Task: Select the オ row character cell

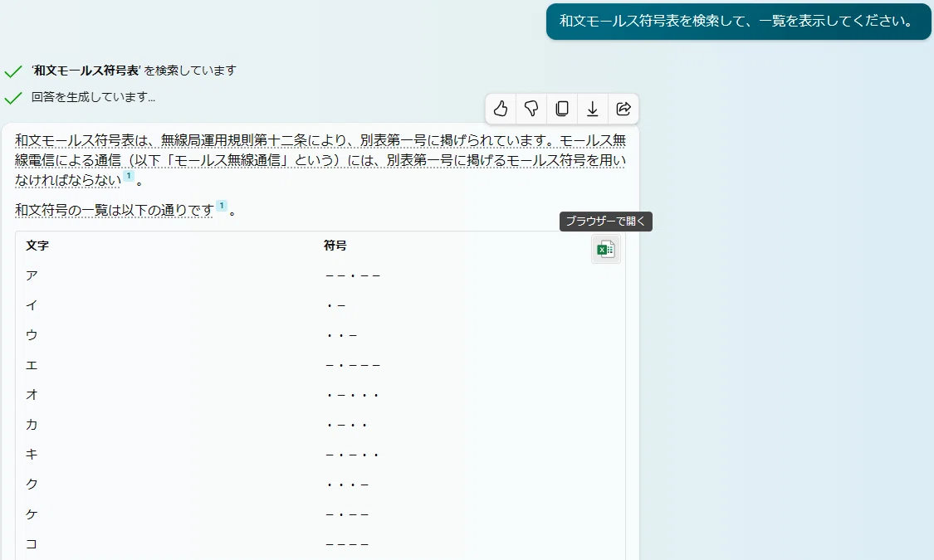Action: coord(32,395)
